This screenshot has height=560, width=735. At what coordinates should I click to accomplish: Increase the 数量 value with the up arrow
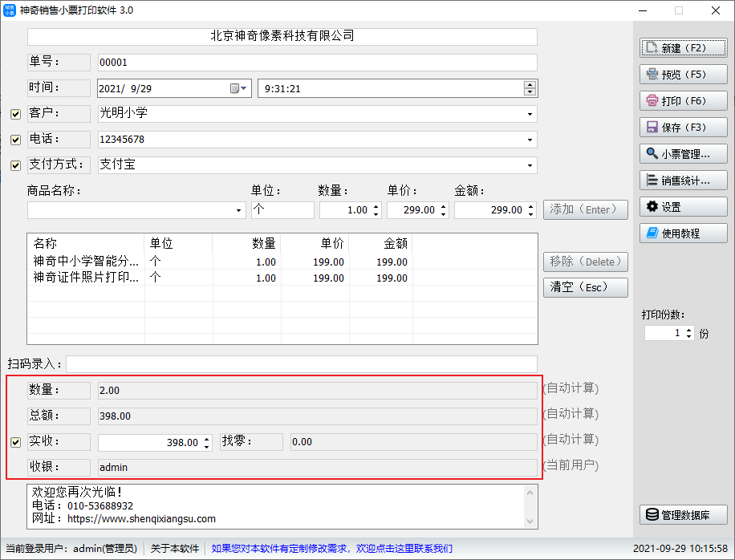pyautogui.click(x=376, y=207)
